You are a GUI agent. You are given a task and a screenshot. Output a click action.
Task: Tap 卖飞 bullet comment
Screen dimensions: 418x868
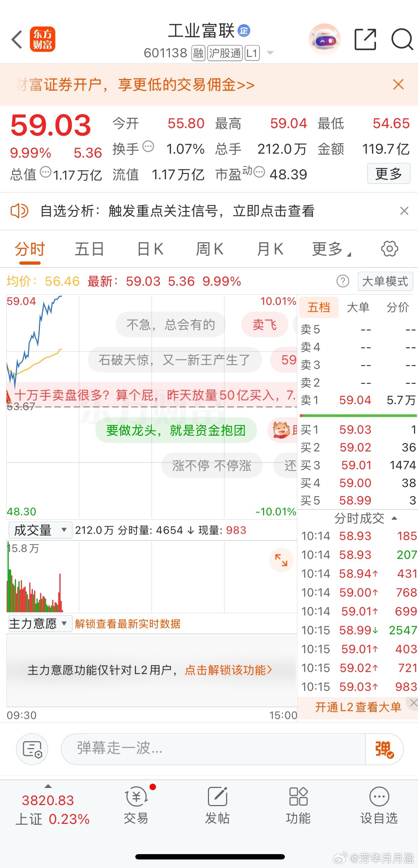point(265,324)
